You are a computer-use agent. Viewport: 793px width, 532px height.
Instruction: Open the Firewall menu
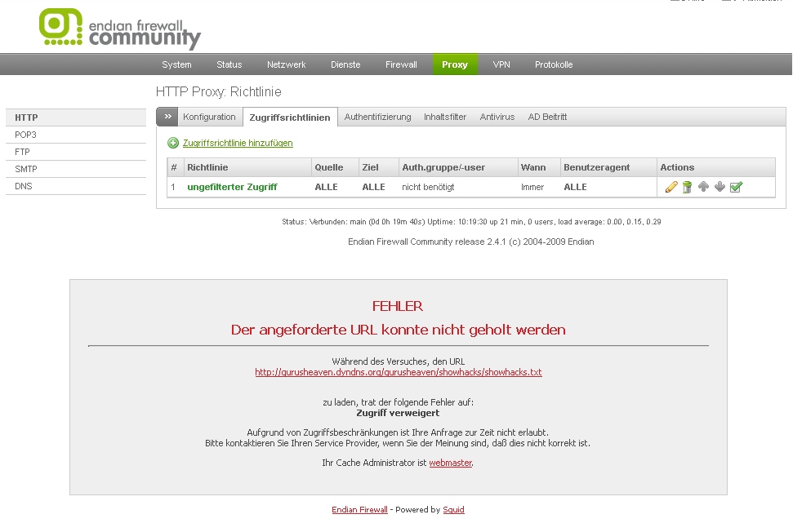coord(401,64)
